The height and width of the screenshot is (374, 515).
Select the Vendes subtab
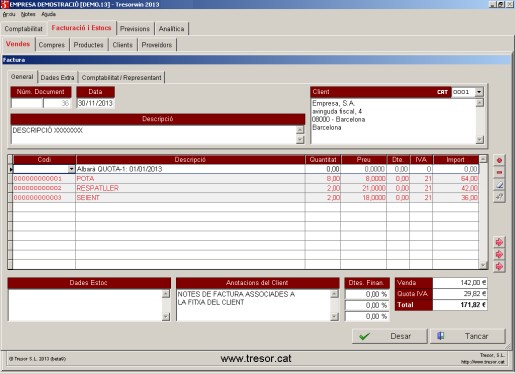pyautogui.click(x=18, y=44)
